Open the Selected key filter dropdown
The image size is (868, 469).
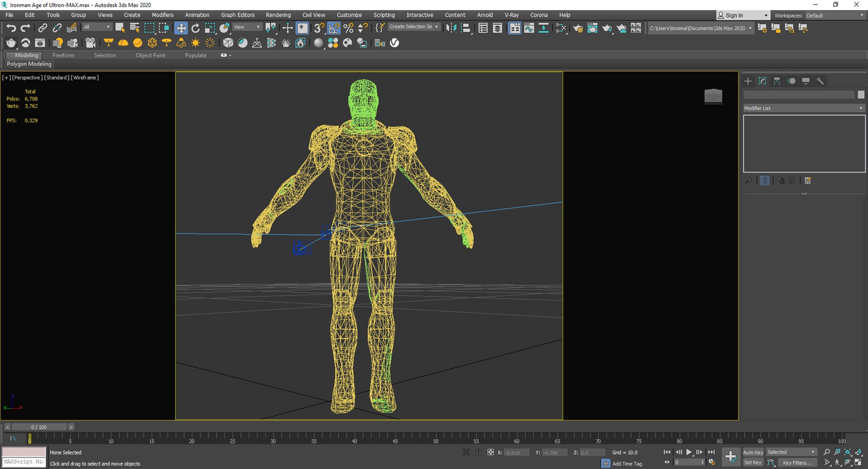[791, 452]
